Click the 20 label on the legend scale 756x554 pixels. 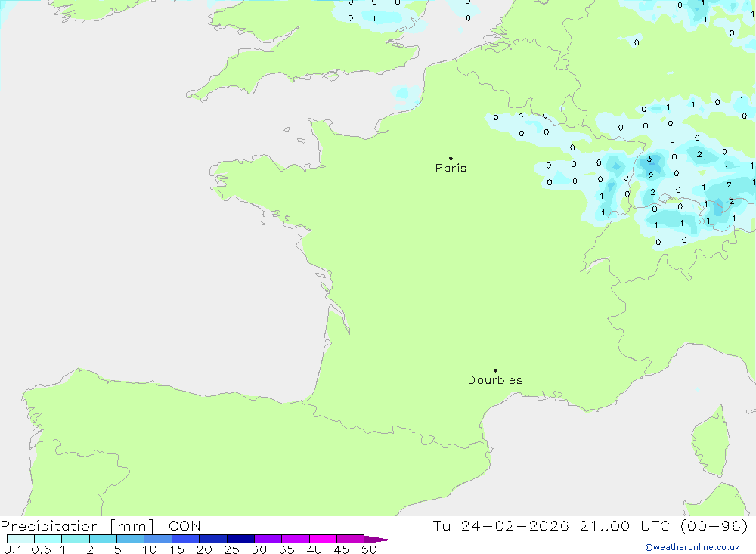pyautogui.click(x=204, y=549)
